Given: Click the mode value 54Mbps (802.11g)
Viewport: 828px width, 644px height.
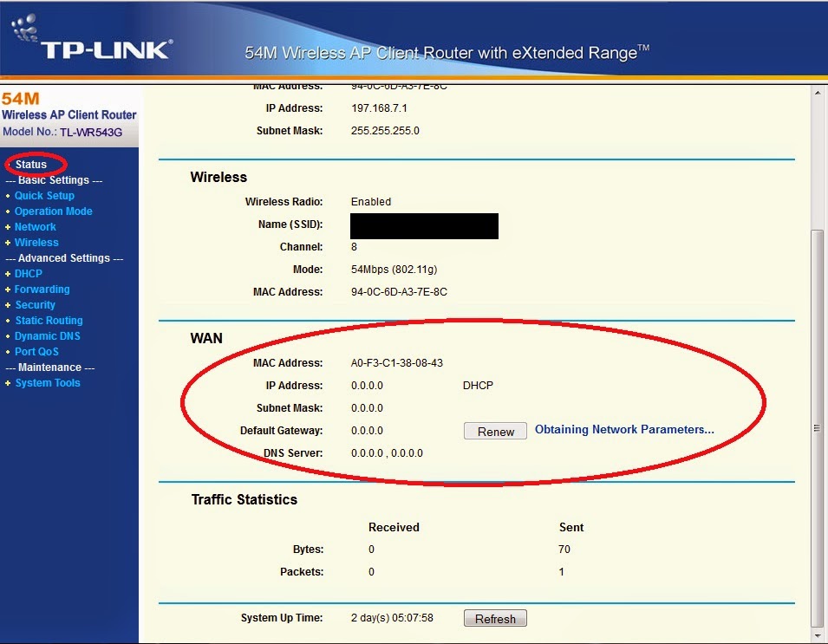Looking at the screenshot, I should (x=394, y=270).
